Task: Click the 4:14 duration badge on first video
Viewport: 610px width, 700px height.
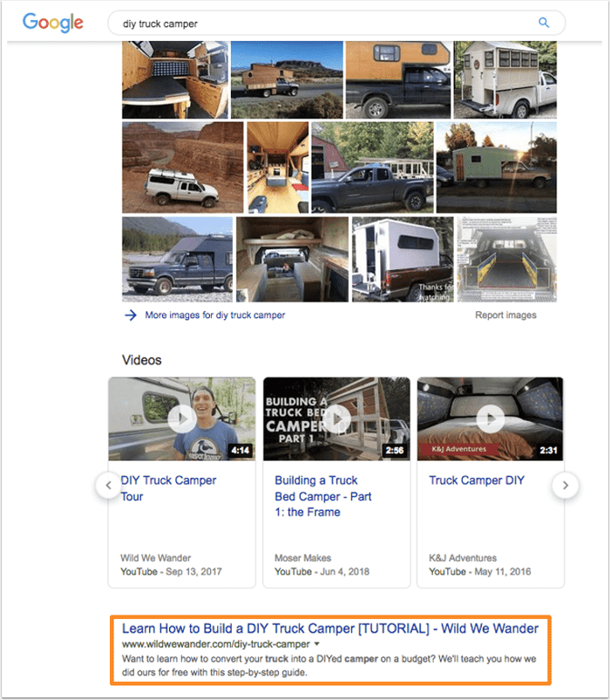Action: click(x=240, y=451)
